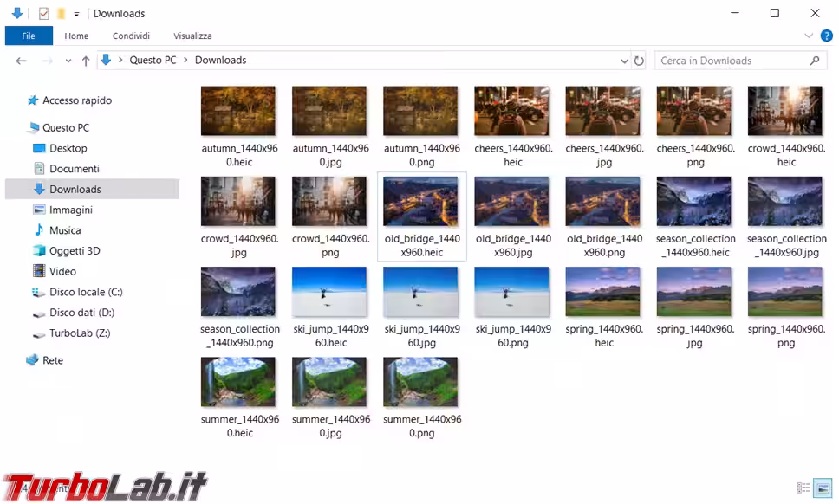Screen dimensions: 839x504
Task: Open the File menu
Action: click(29, 36)
